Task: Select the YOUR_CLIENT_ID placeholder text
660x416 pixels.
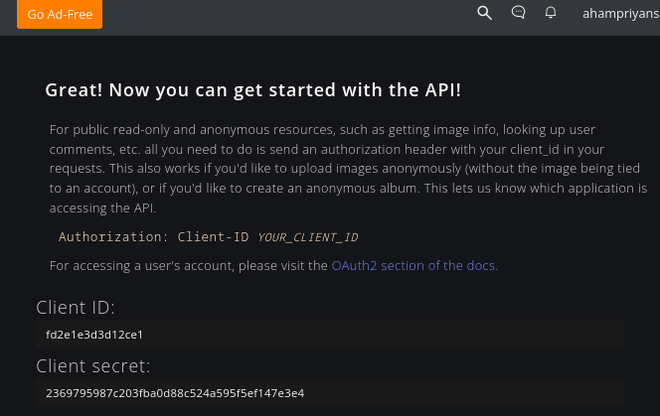Action: tap(308, 237)
